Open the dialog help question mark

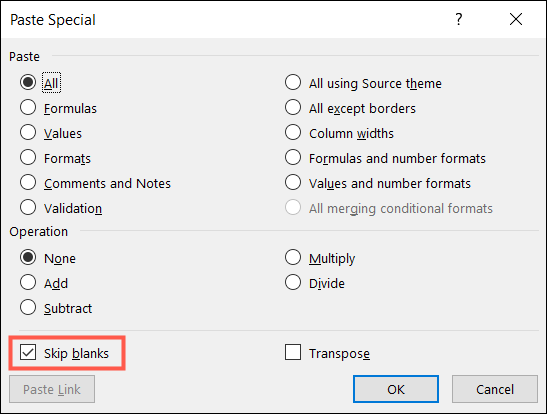coord(459,19)
